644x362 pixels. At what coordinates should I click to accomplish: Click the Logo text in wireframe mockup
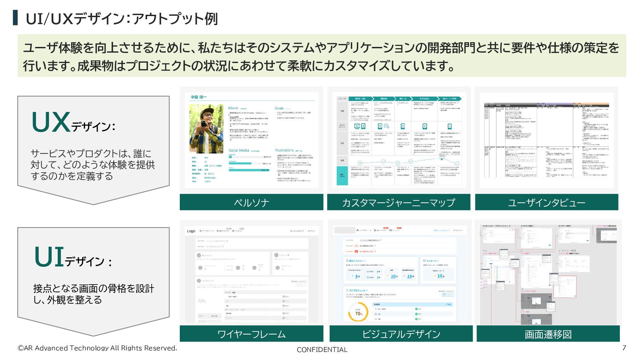point(191,231)
